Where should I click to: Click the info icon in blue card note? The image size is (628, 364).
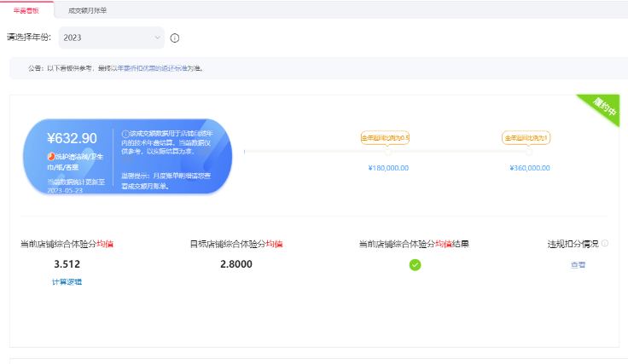[125, 134]
